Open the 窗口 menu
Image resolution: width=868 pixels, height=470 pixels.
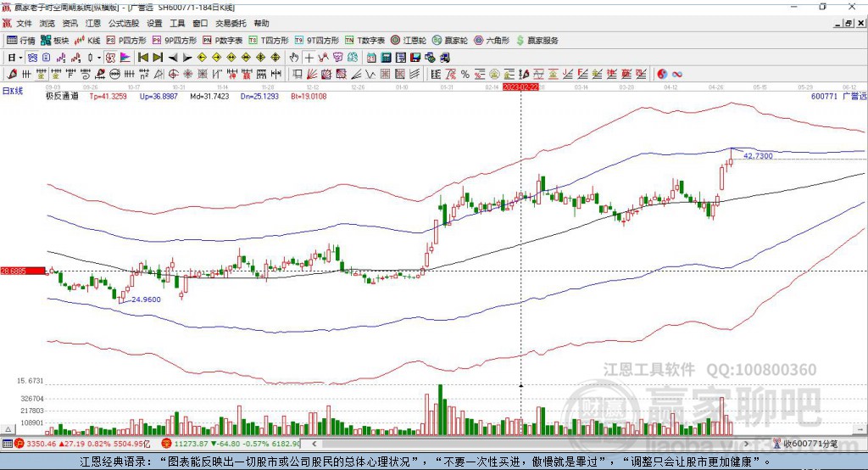pyautogui.click(x=200, y=23)
